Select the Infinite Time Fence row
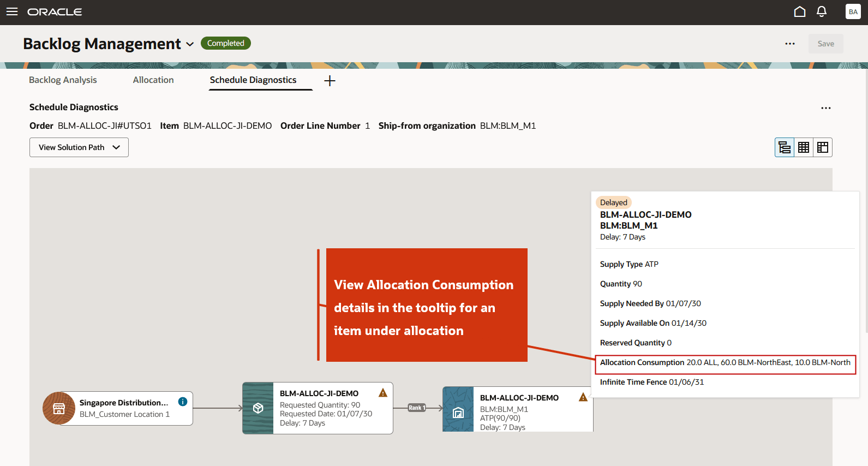 652,382
